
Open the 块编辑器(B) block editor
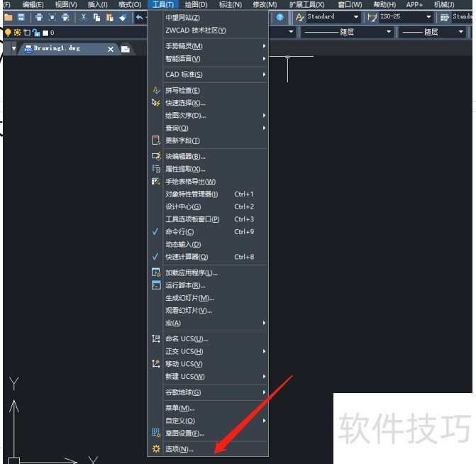pos(184,156)
